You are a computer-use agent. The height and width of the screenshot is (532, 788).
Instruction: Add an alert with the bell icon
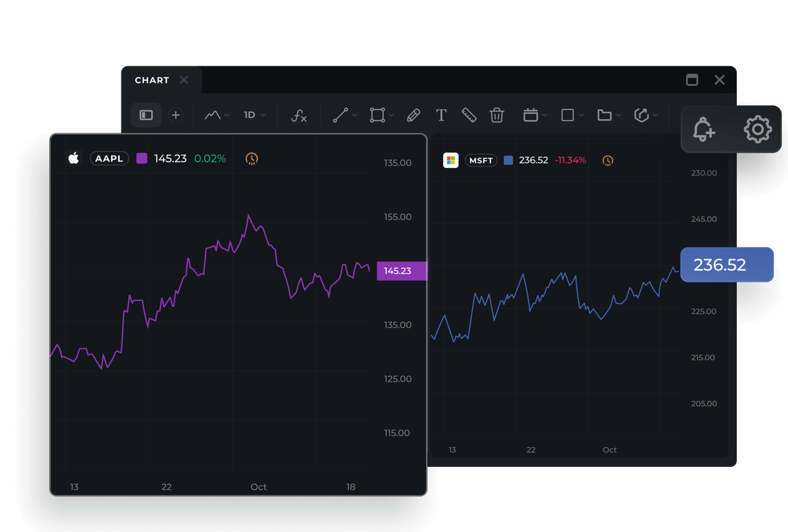[x=704, y=129]
